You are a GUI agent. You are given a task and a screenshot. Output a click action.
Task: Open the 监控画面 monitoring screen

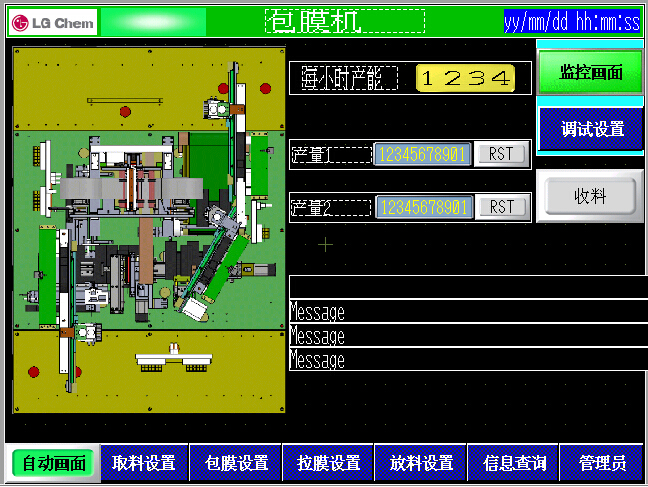590,72
